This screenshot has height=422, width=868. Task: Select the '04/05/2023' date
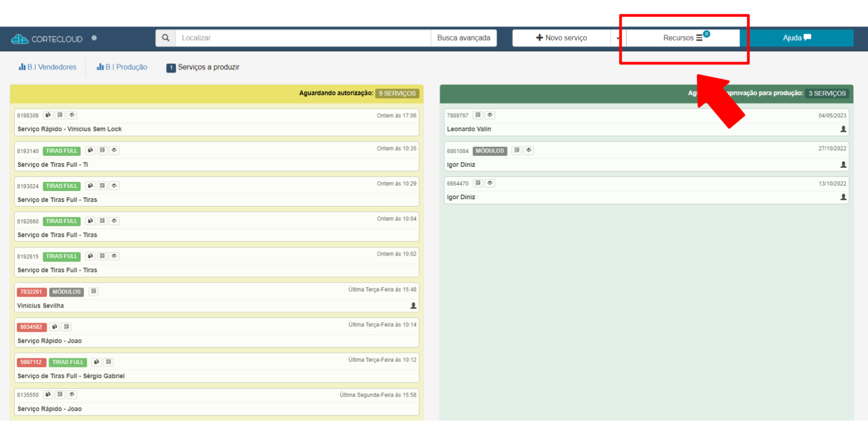pyautogui.click(x=833, y=116)
